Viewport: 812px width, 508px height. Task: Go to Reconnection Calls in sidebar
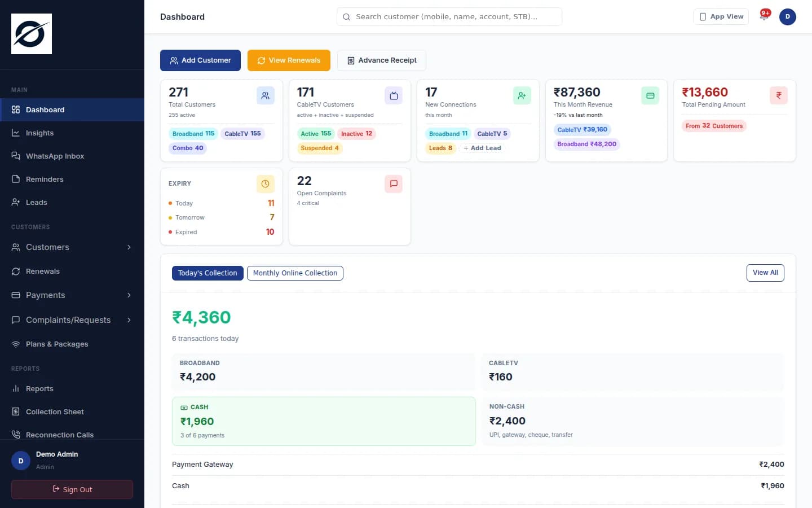click(x=72, y=435)
